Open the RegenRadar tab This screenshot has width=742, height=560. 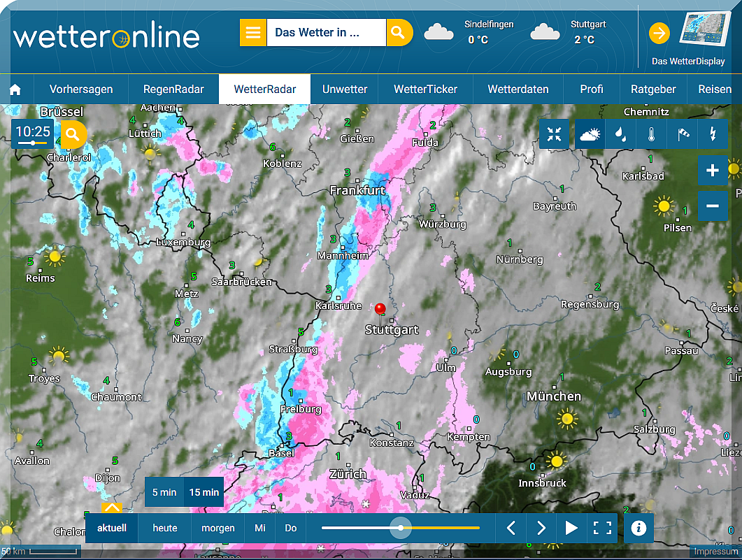coord(173,89)
